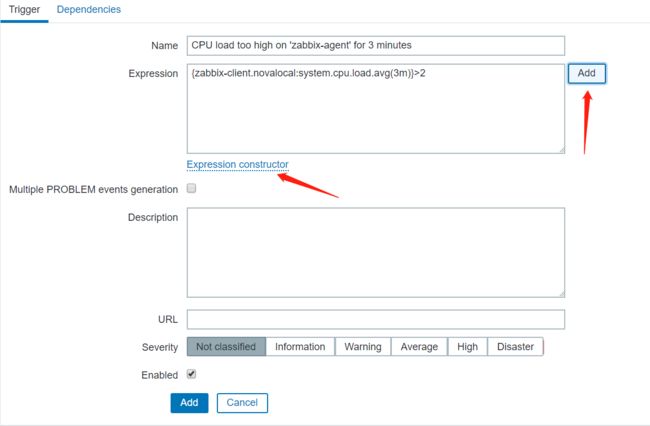Click the blue Add button at bottom
Viewport: 650px width, 426px height.
point(189,403)
